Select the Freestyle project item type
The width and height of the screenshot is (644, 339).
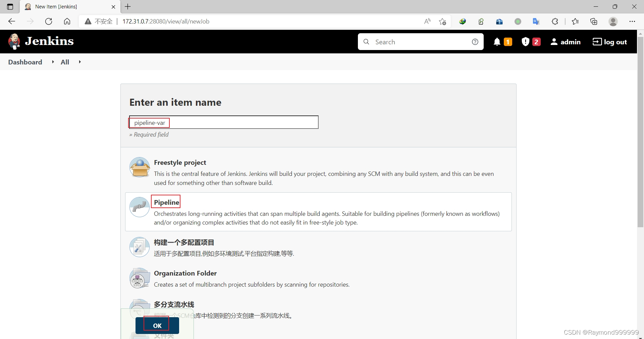(x=318, y=173)
